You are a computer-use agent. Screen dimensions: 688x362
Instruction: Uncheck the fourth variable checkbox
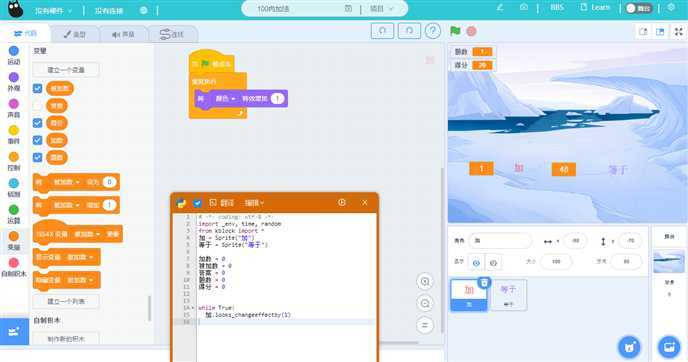pos(38,140)
